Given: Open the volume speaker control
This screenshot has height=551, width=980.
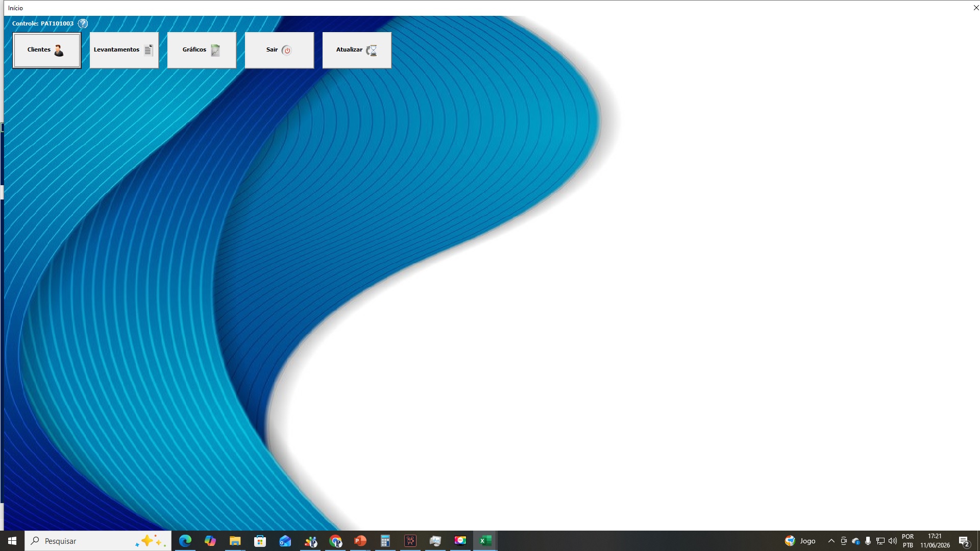Looking at the screenshot, I should (893, 541).
